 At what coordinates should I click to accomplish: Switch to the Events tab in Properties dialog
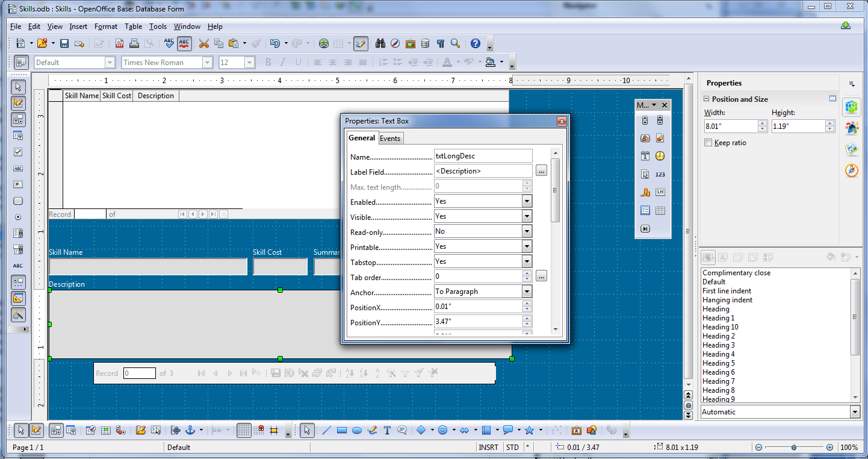tap(390, 138)
